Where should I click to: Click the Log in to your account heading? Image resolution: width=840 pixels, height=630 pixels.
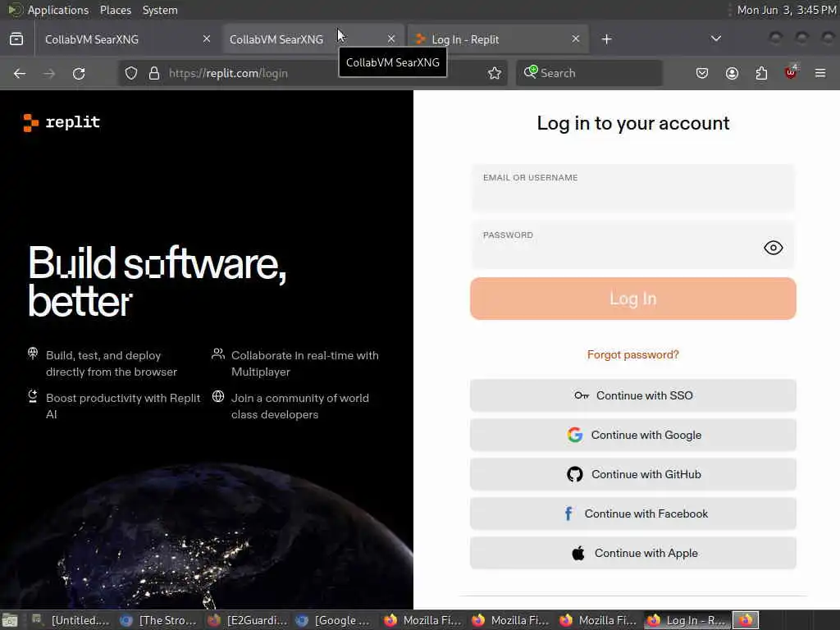pyautogui.click(x=632, y=123)
